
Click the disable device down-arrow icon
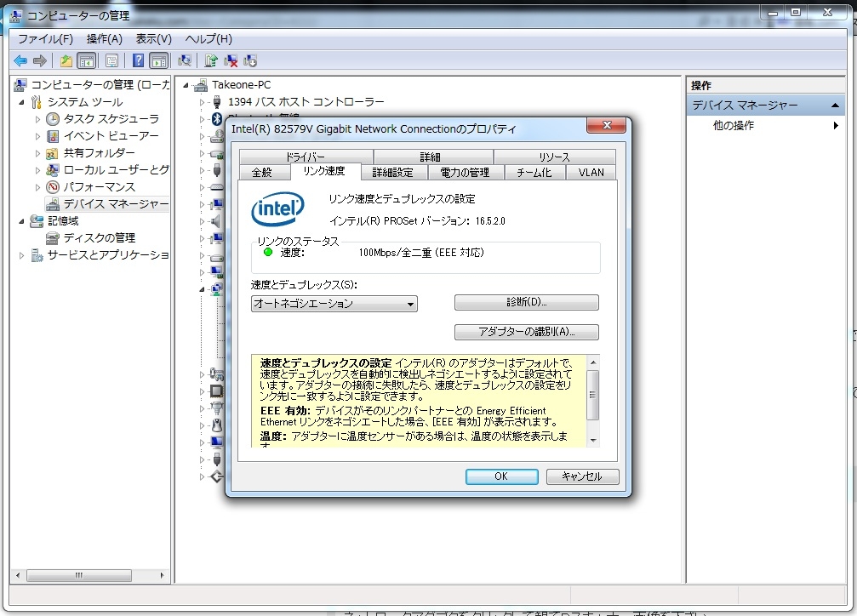pos(250,60)
